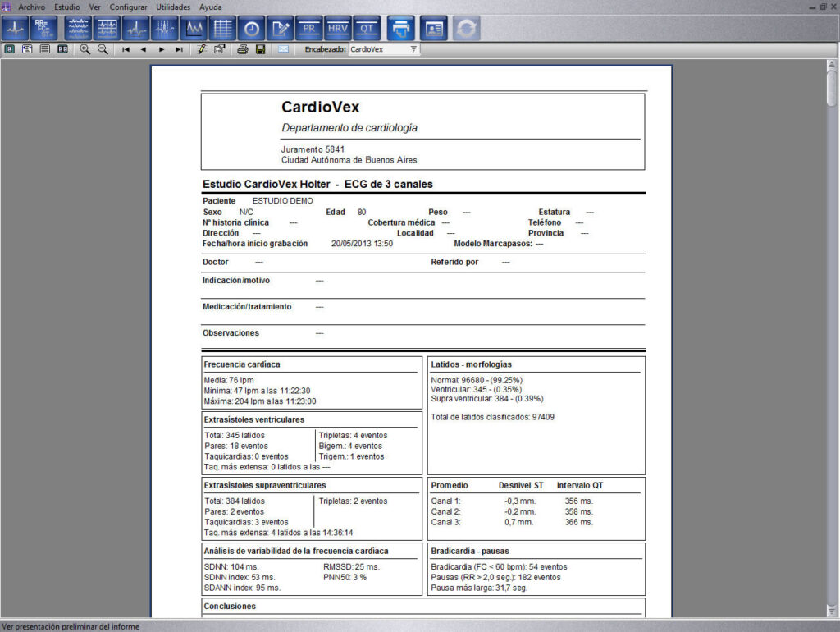Open the tabular data grid icon

coord(223,29)
